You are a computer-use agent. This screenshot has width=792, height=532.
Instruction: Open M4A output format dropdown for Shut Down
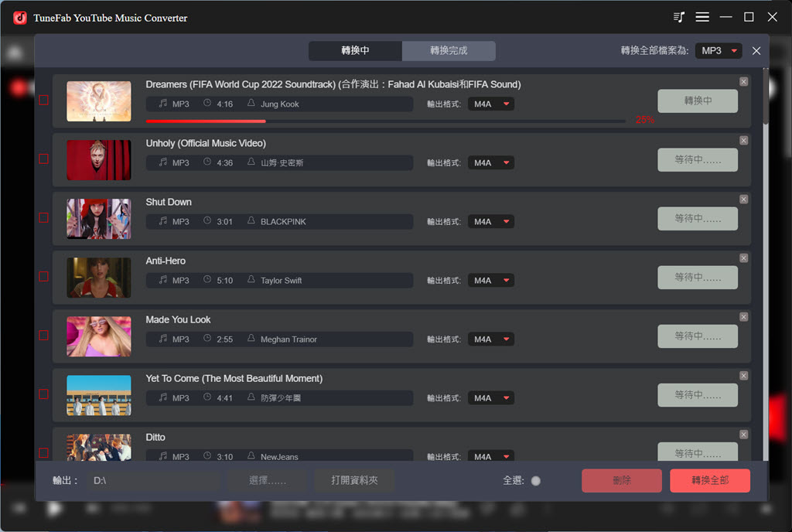tap(491, 222)
